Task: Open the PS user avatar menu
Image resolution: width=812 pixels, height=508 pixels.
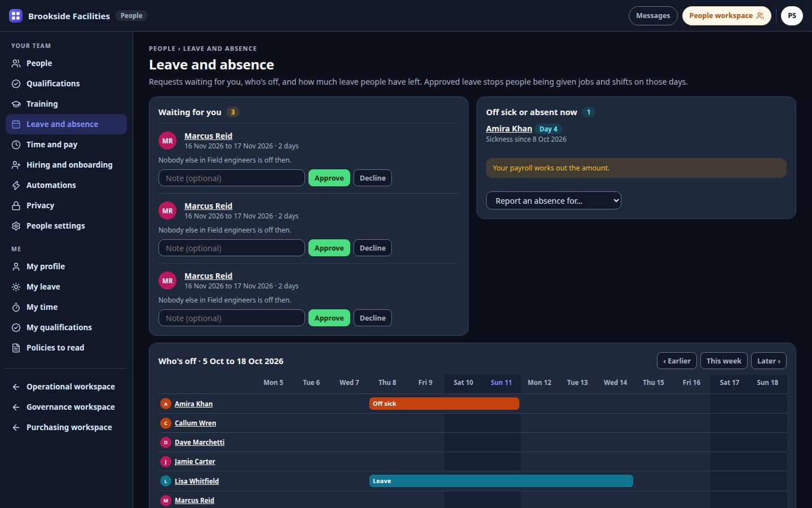Action: (792, 16)
